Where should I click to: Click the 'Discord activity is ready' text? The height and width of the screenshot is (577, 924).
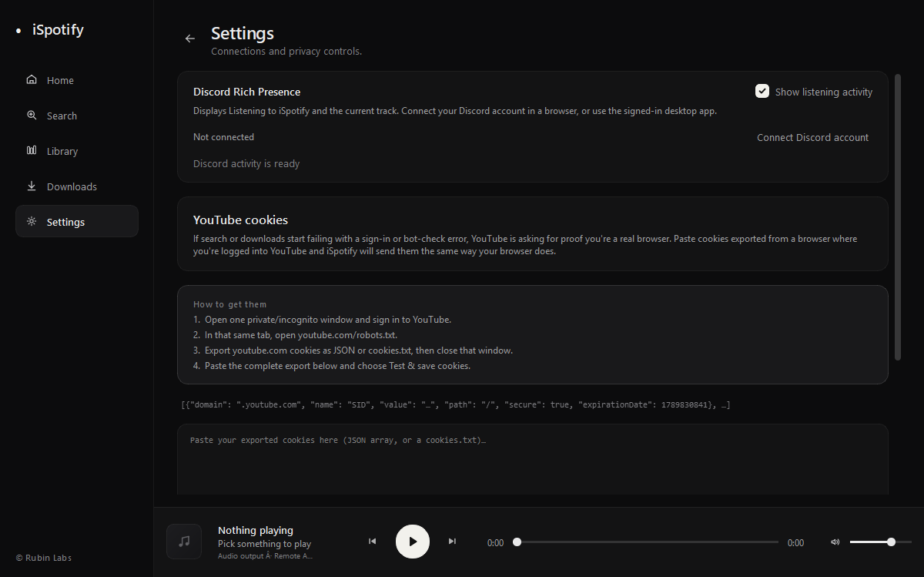click(x=246, y=163)
